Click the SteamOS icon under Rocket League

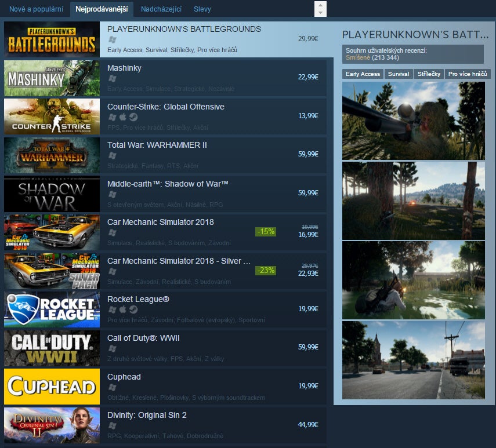click(133, 309)
